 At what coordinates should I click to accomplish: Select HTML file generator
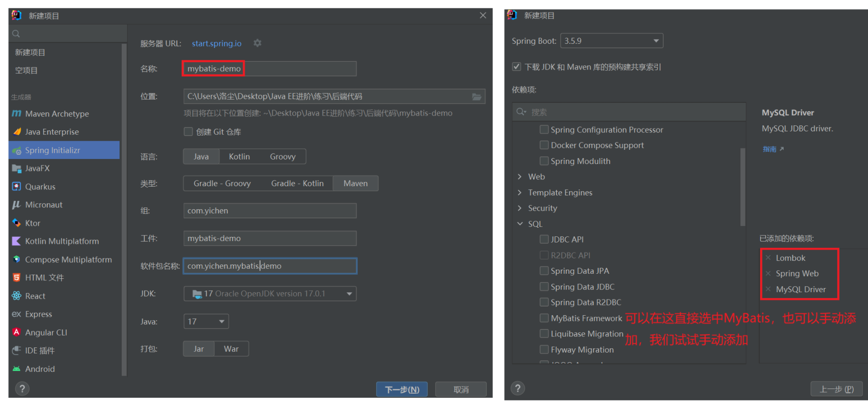coord(64,277)
